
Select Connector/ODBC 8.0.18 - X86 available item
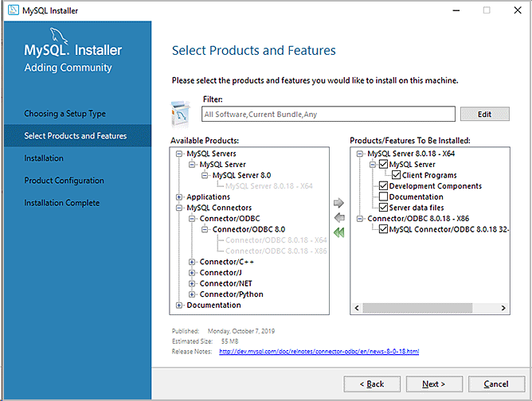pyautogui.click(x=276, y=251)
